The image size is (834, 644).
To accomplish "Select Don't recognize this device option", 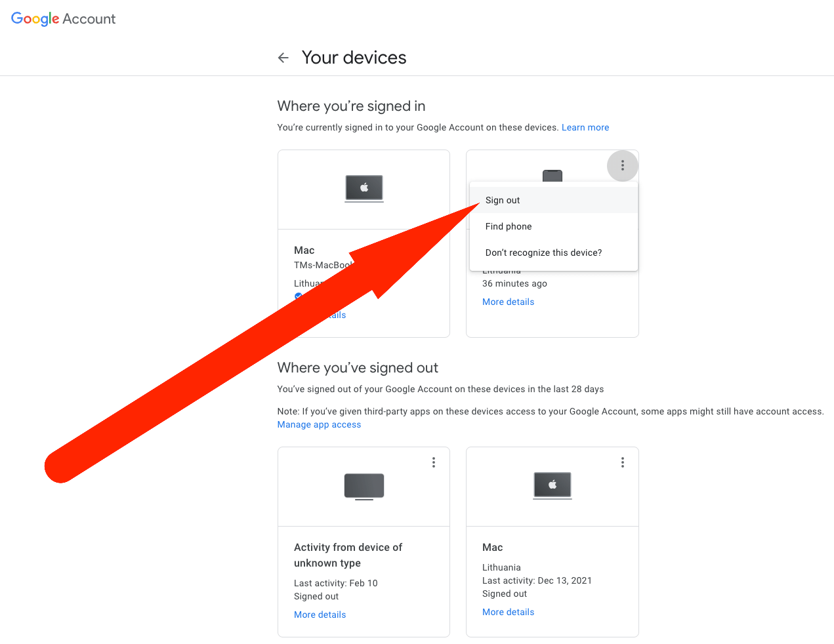I will [554, 252].
